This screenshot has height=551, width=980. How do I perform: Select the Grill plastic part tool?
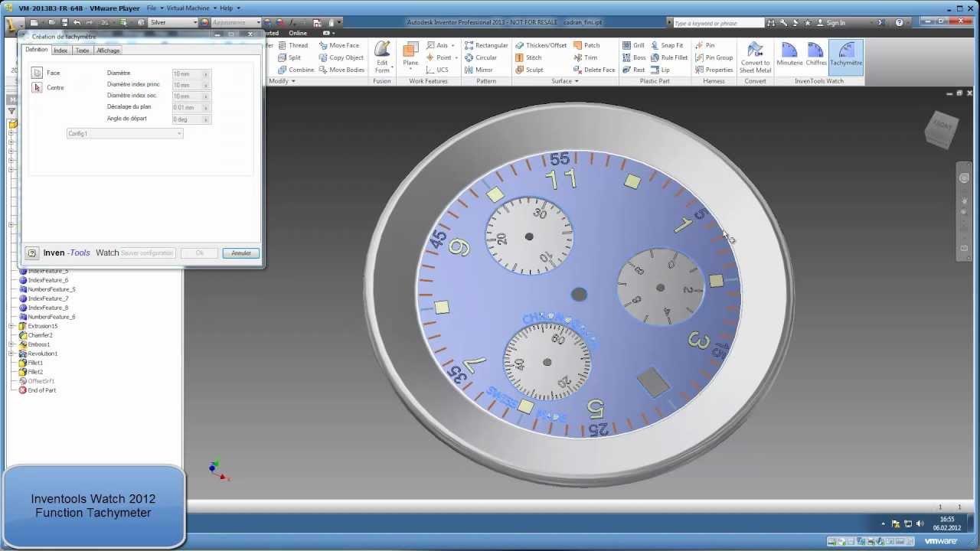[633, 45]
